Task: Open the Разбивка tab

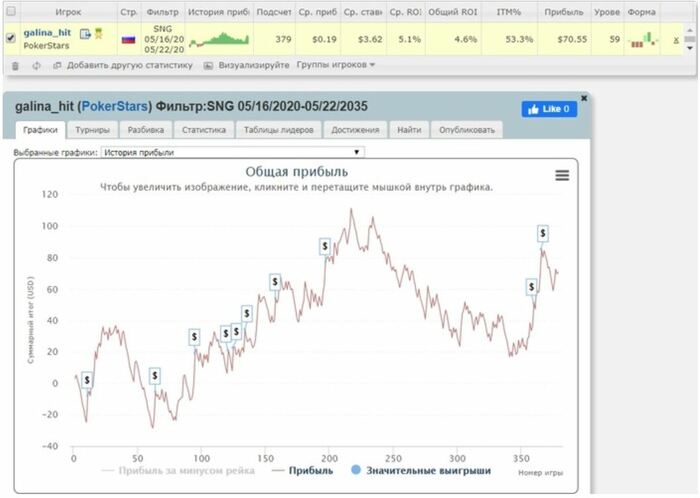Action: 146,130
